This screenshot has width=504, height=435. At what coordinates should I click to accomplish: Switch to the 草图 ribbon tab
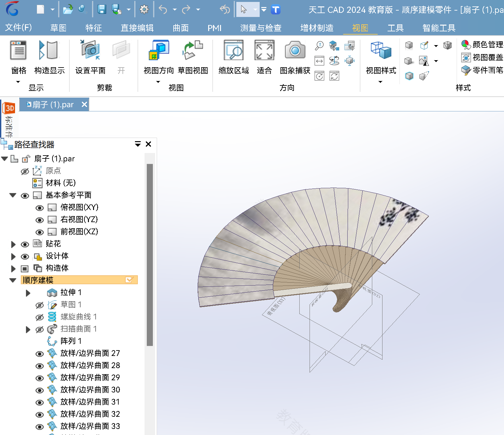58,28
